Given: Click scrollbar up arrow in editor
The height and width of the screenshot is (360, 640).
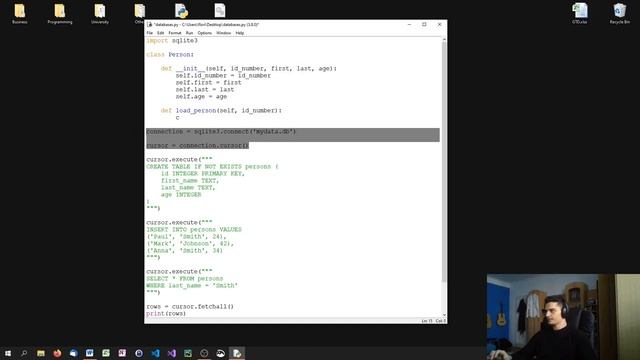Looking at the screenshot, I should (x=444, y=40).
